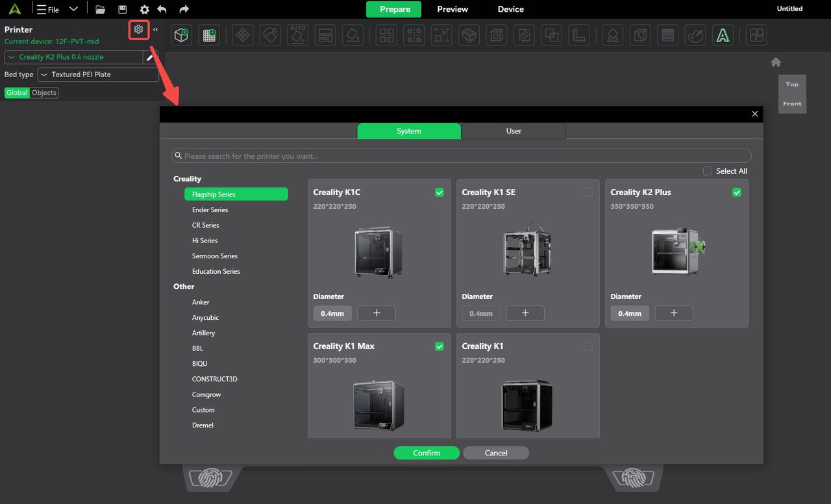Viewport: 831px width, 504px height.
Task: Open the Creality K2 Plus printer preset dropdown
Action: 73,57
